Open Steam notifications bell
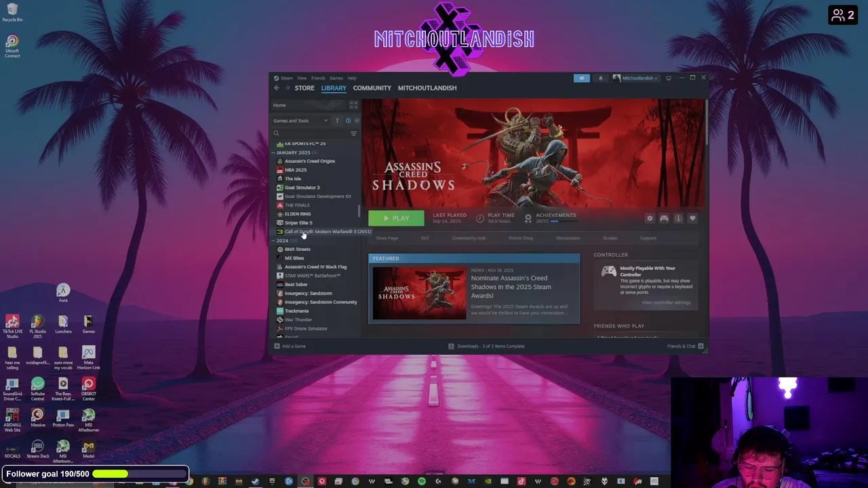868x488 pixels. (x=600, y=78)
